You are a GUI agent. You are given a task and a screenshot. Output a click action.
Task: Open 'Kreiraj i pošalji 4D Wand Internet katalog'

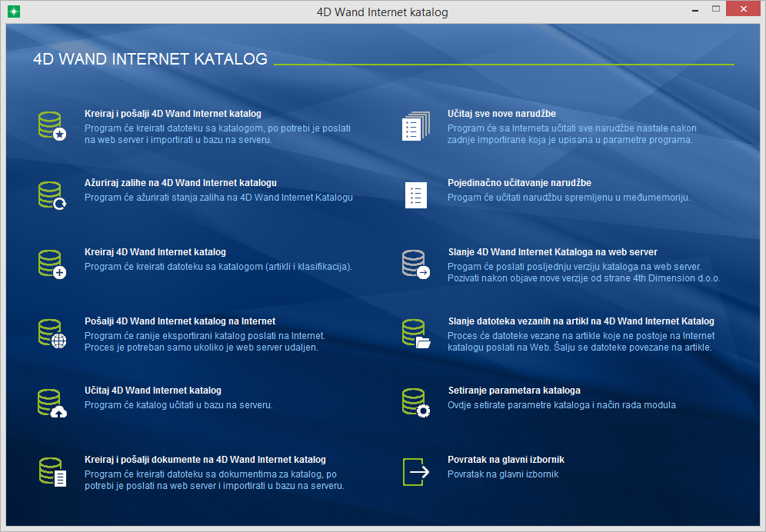(x=173, y=114)
